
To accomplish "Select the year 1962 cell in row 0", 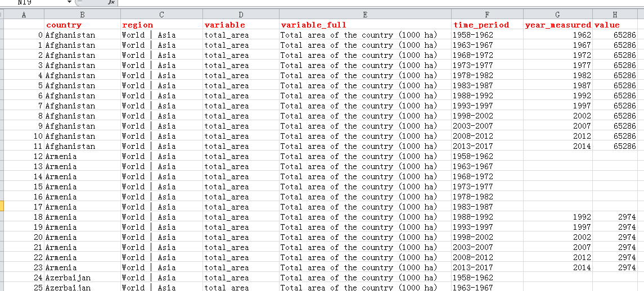I will [558, 35].
